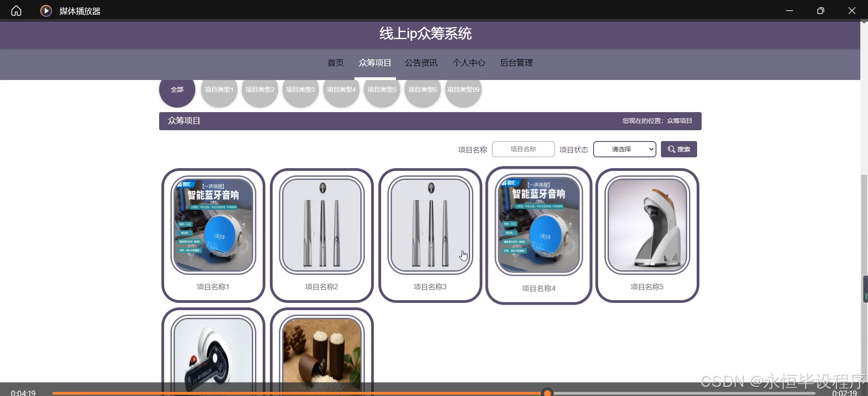The width and height of the screenshot is (868, 396).
Task: Close the media player window
Action: point(852,10)
